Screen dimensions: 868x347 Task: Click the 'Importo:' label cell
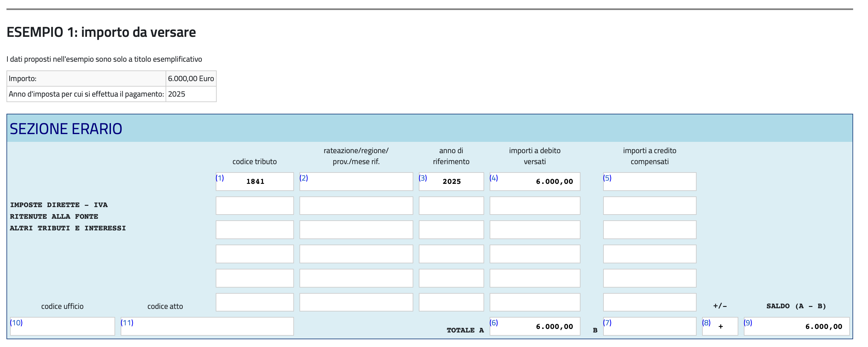click(86, 79)
